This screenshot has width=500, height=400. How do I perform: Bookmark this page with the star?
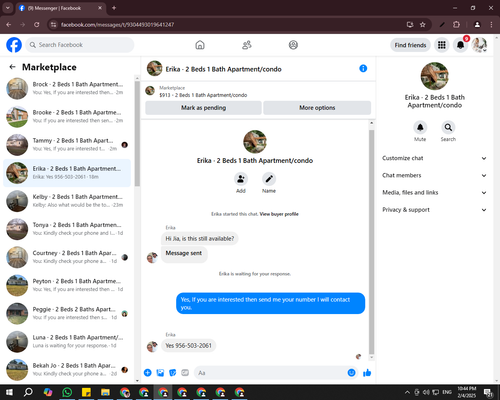pyautogui.click(x=423, y=25)
